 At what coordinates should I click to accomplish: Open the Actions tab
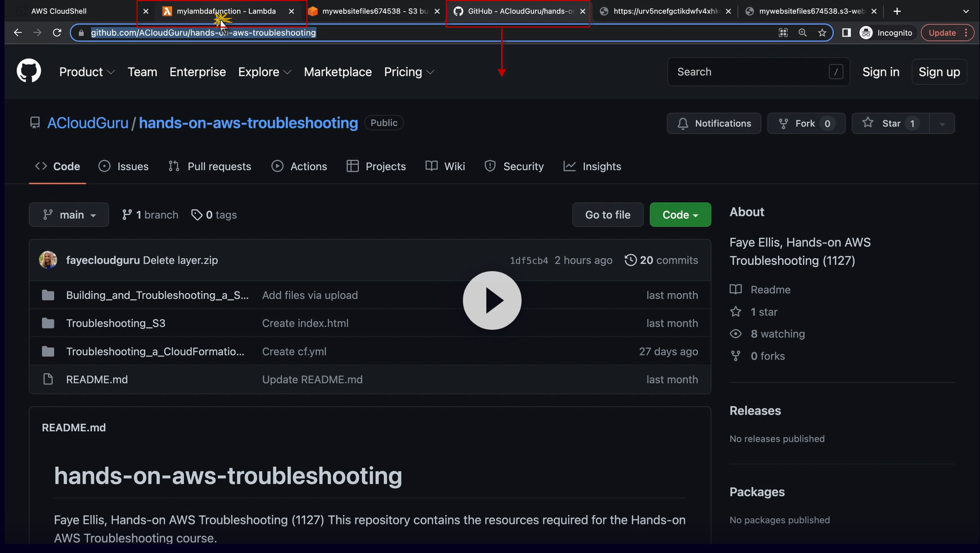click(x=300, y=166)
